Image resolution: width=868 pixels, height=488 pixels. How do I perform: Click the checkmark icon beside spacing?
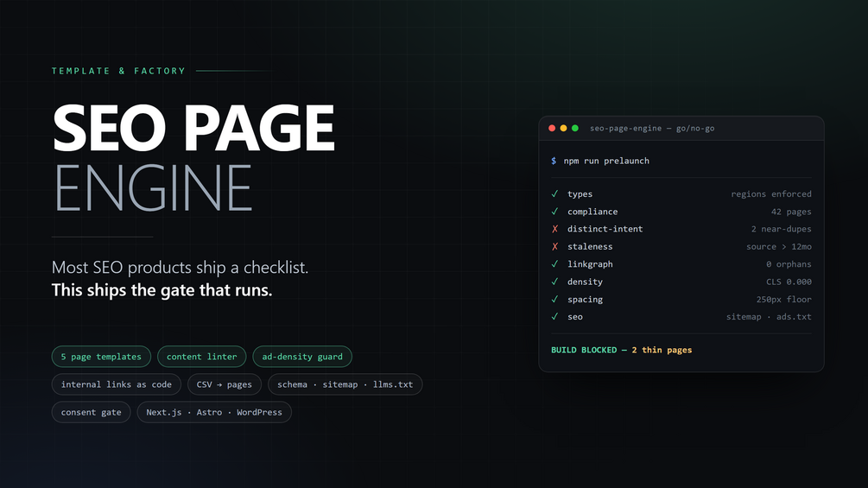[554, 300]
